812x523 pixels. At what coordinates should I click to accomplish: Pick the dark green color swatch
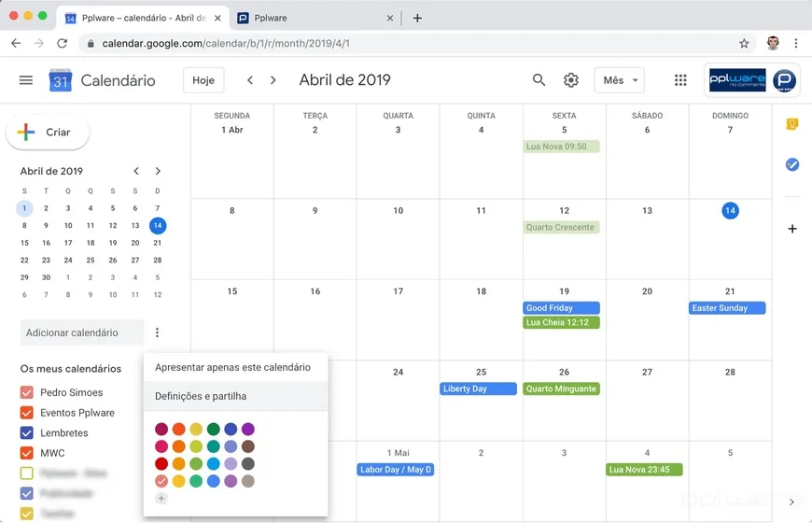pos(214,430)
